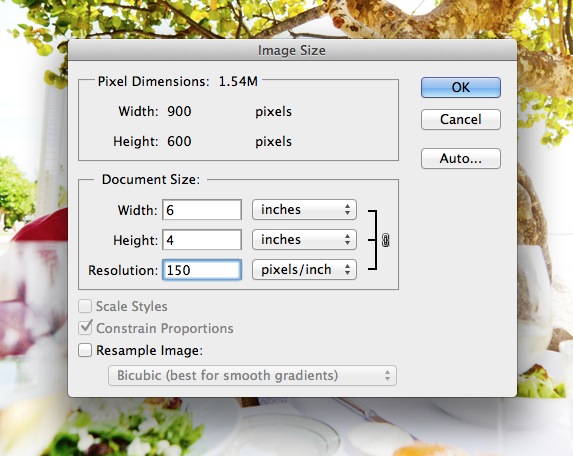Enable the Resample Image checkbox
The width and height of the screenshot is (573, 456).
85,350
